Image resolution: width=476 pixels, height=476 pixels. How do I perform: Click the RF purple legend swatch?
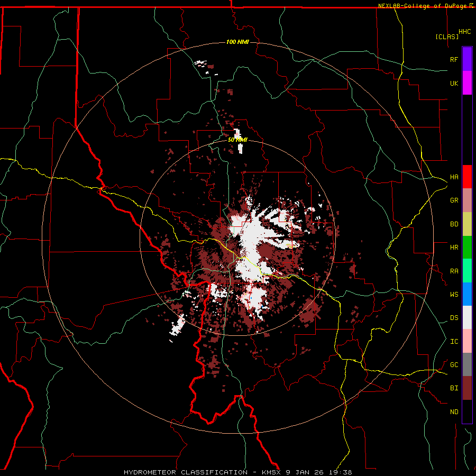coord(467,59)
